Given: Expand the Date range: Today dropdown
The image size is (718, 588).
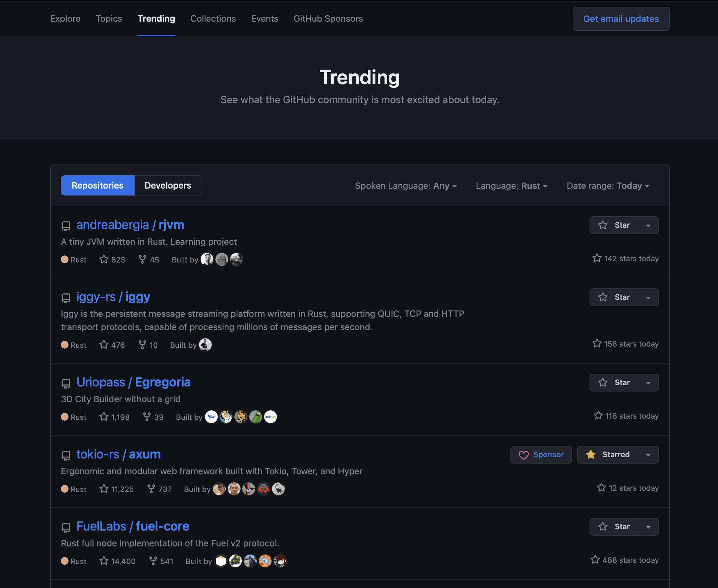Looking at the screenshot, I should 607,186.
